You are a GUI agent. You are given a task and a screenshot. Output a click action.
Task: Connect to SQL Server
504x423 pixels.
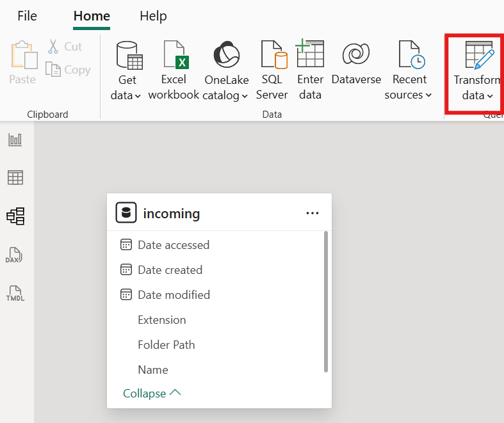click(x=272, y=70)
